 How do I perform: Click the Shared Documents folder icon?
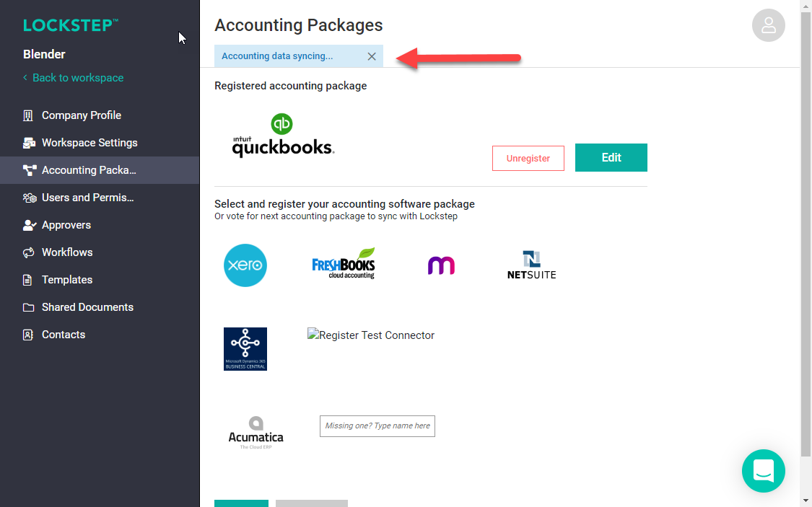(x=28, y=307)
